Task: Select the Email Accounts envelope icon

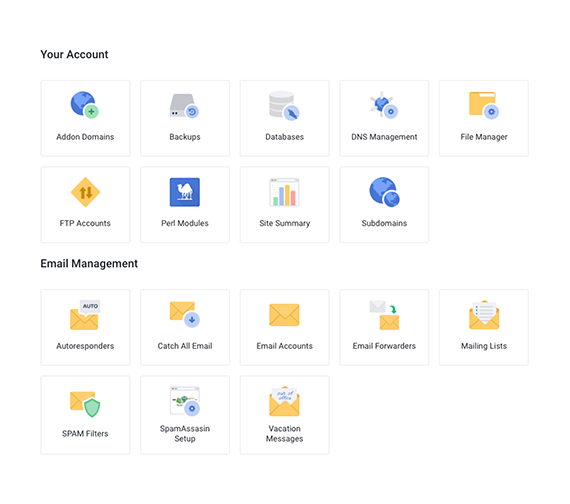Action: pos(284,315)
